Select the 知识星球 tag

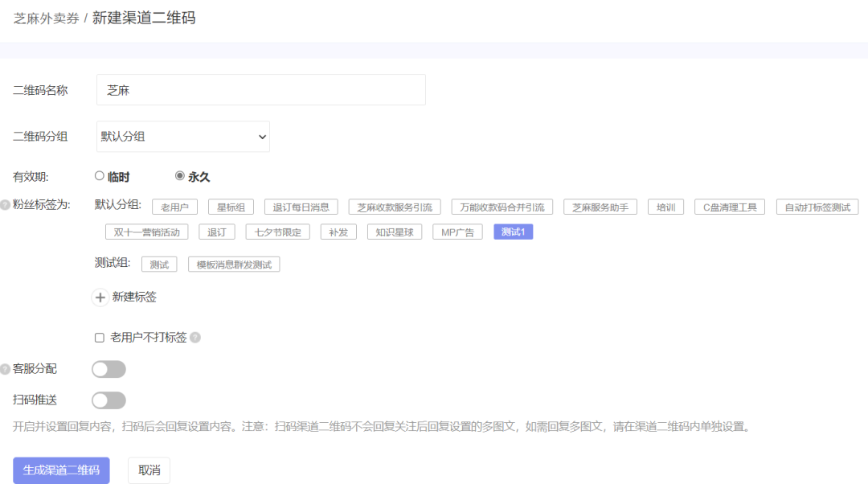click(394, 231)
